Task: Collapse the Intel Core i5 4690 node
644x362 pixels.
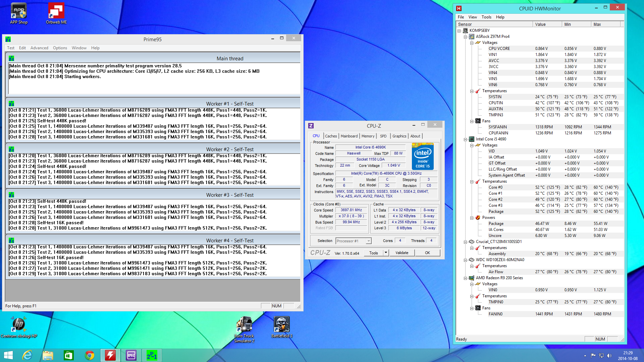Action: tap(465, 139)
